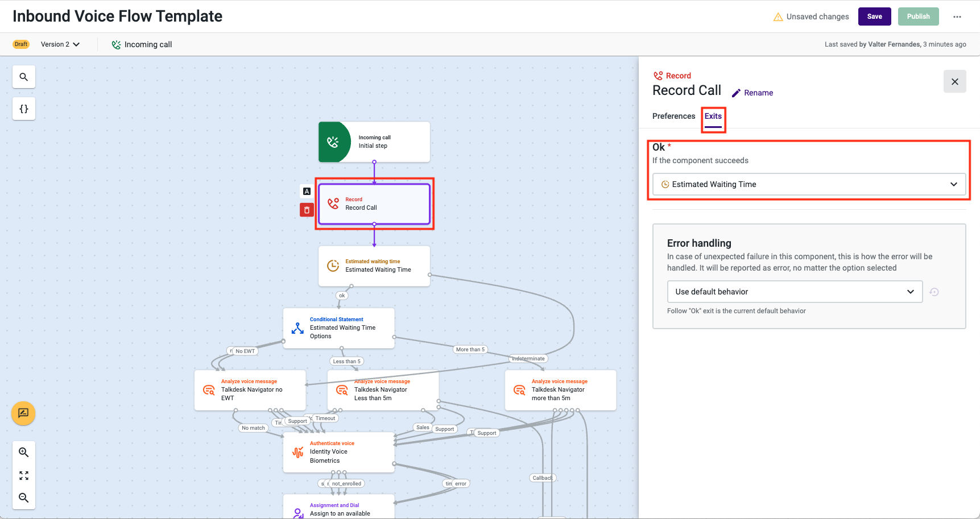Click the Estimated waiting time clock icon
The height and width of the screenshot is (519, 980).
pyautogui.click(x=333, y=265)
